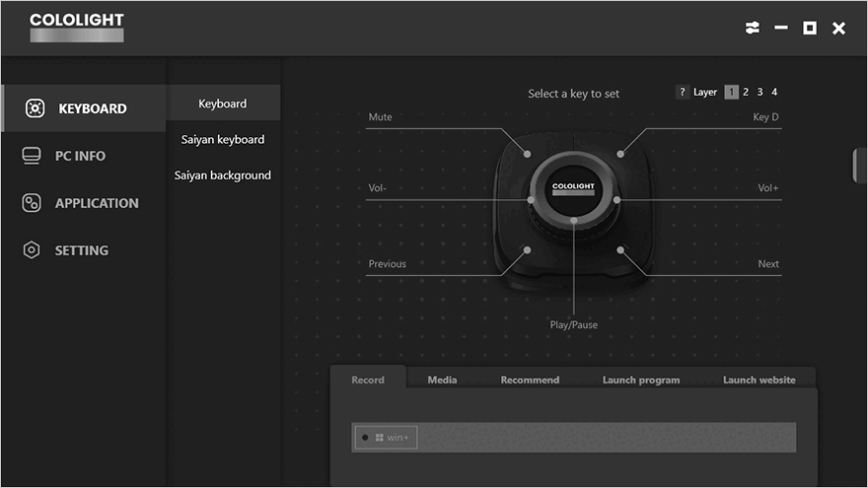The width and height of the screenshot is (868, 488).
Task: Open the Layer help question mark
Action: pyautogui.click(x=682, y=92)
